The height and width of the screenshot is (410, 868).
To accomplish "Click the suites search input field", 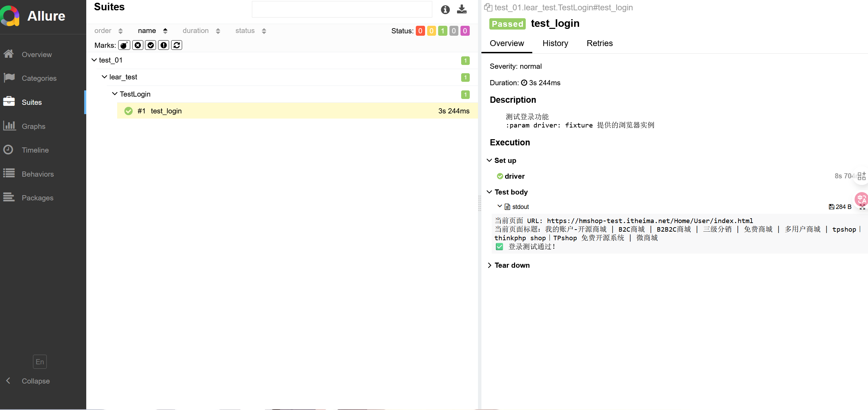I will pyautogui.click(x=342, y=9).
